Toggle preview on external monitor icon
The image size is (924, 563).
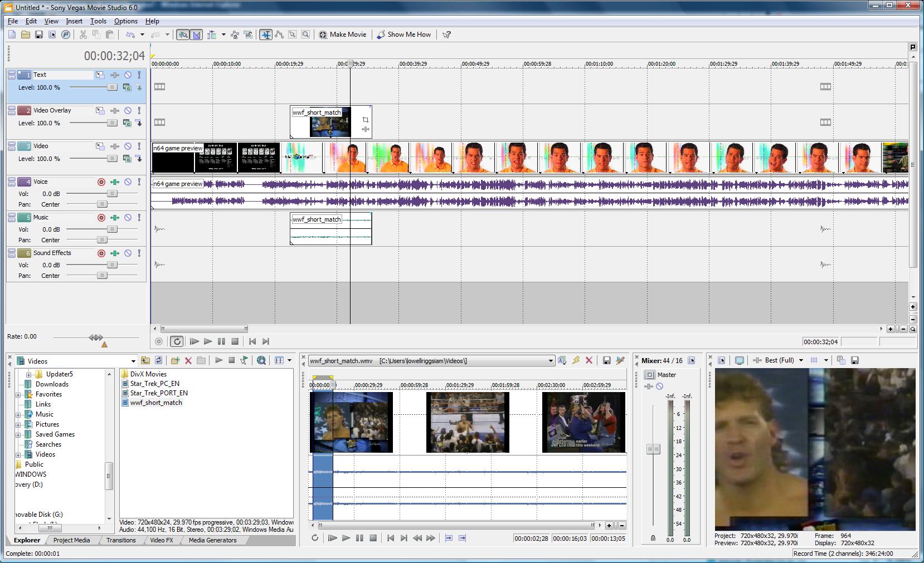click(x=739, y=360)
